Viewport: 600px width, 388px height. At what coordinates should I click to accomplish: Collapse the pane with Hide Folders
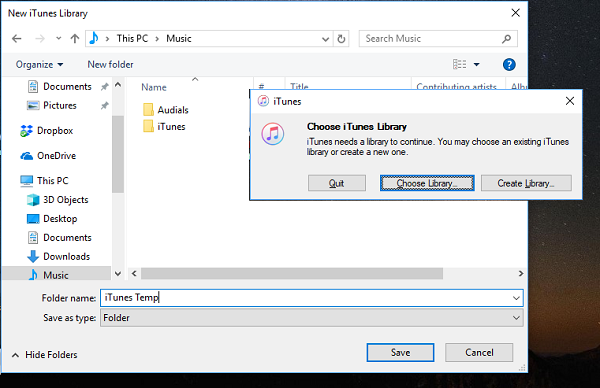pyautogui.click(x=44, y=355)
